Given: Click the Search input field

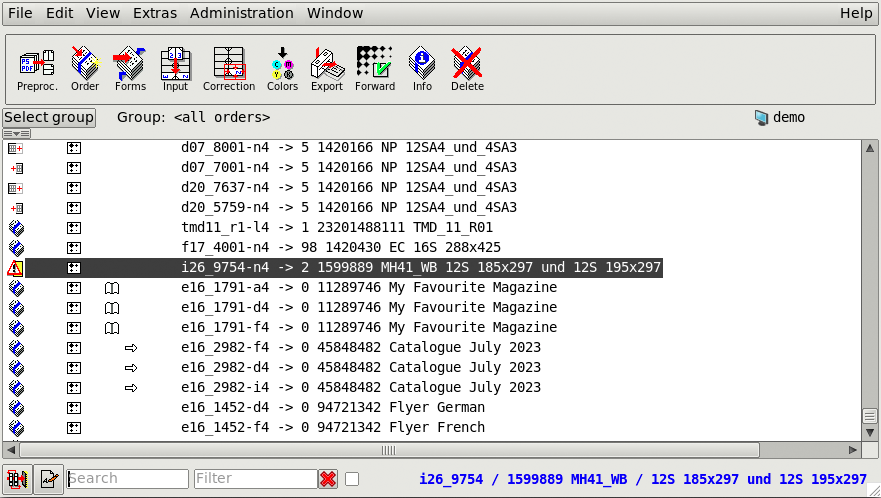Looking at the screenshot, I should click(128, 479).
